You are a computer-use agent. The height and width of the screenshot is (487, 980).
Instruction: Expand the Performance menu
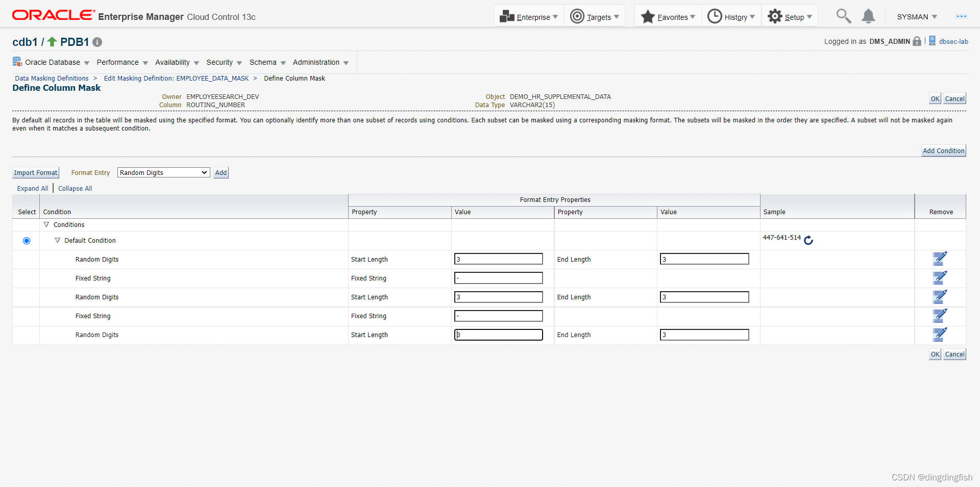pyautogui.click(x=122, y=62)
